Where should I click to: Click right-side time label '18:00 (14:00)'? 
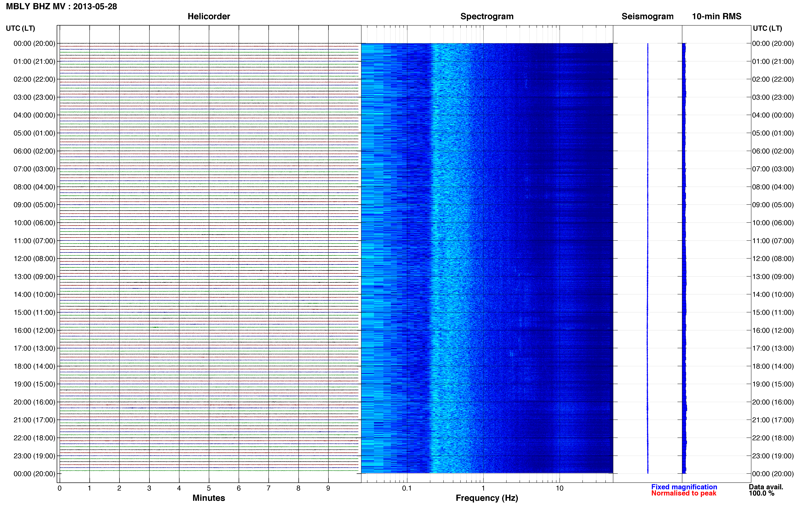(773, 366)
